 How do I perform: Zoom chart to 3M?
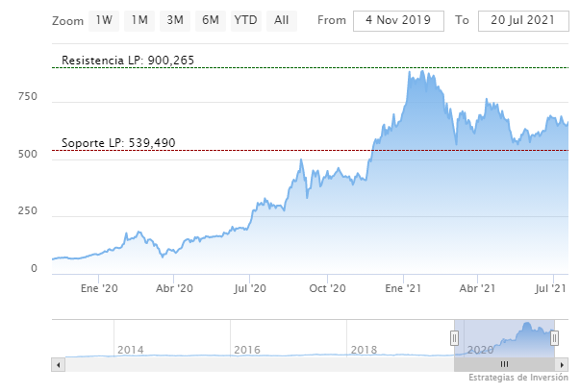[175, 20]
